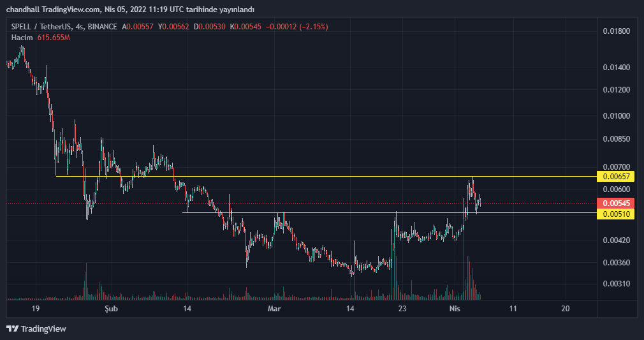Click the red 0.00545 current price label

point(616,203)
